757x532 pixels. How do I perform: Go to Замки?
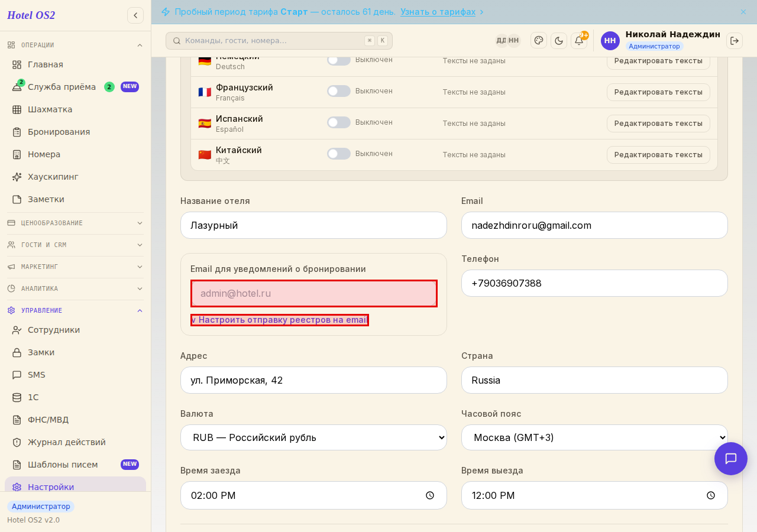75,352
